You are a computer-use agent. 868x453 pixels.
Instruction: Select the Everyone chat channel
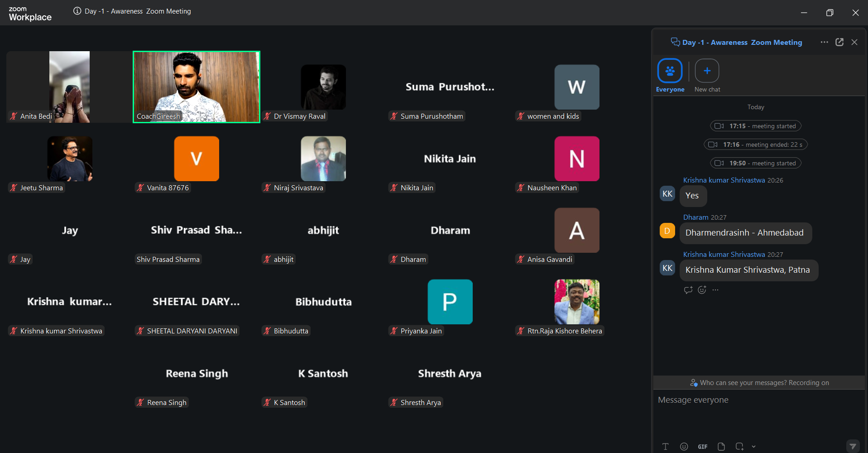click(670, 76)
